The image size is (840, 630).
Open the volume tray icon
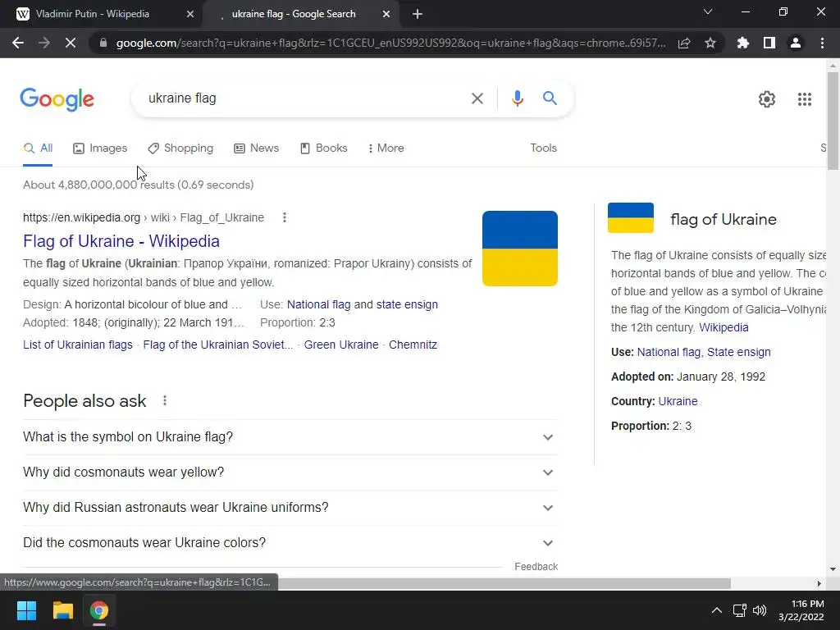coord(760,610)
